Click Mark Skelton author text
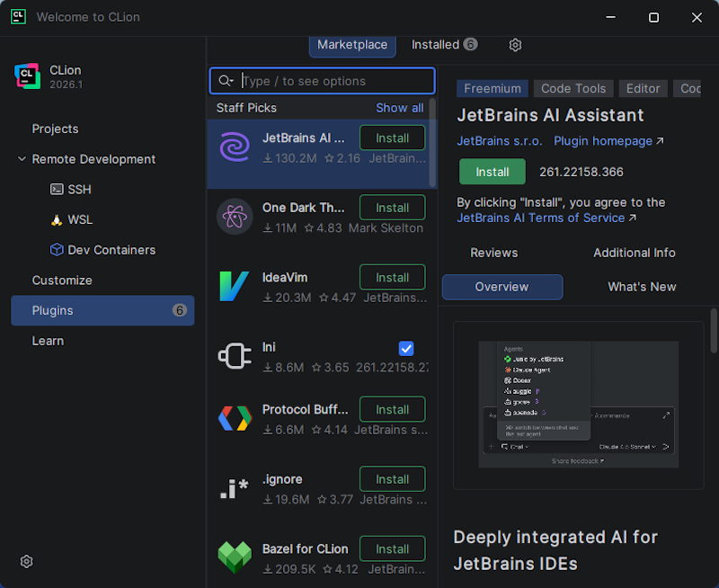Image resolution: width=719 pixels, height=588 pixels. tap(386, 228)
